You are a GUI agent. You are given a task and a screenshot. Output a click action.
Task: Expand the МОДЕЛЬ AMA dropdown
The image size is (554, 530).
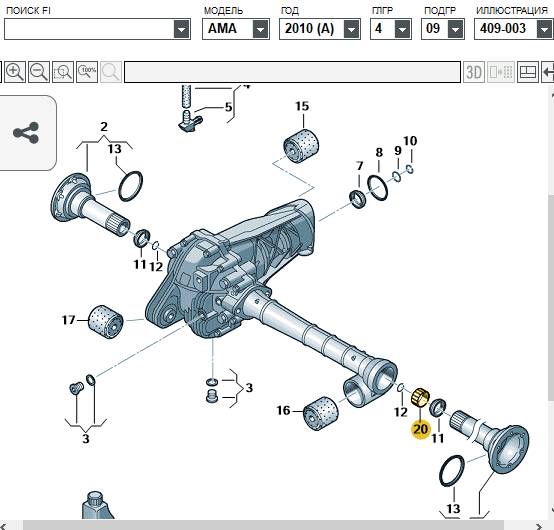point(260,29)
